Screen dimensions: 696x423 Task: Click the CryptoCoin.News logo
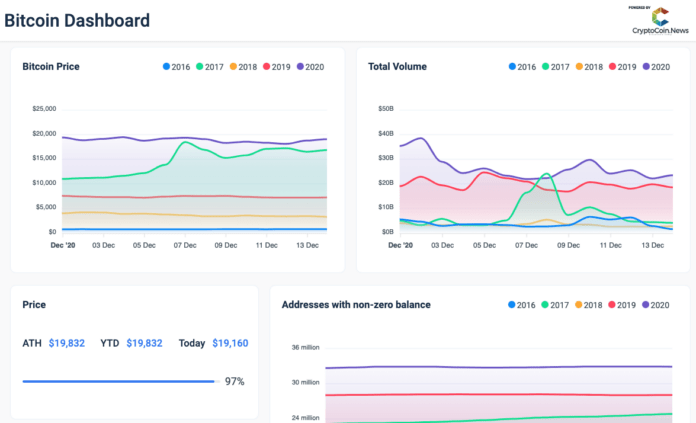[660, 20]
